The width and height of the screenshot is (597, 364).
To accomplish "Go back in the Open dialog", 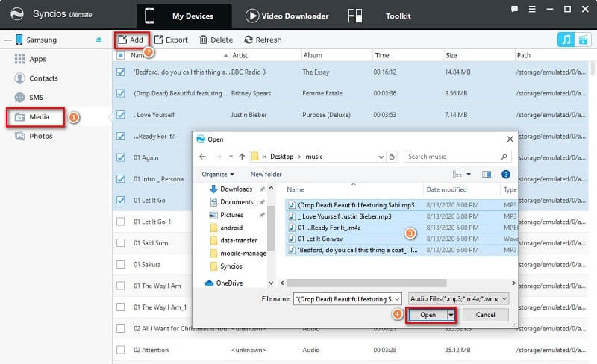I will point(202,157).
